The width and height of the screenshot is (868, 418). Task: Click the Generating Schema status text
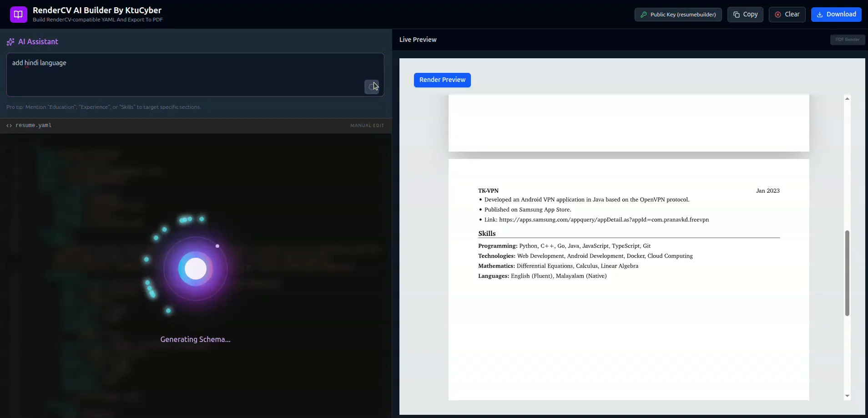195,339
